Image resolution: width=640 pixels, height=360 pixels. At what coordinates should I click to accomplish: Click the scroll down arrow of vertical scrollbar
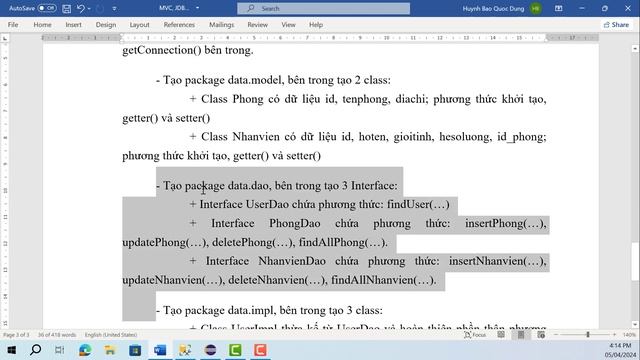[x=635, y=324]
